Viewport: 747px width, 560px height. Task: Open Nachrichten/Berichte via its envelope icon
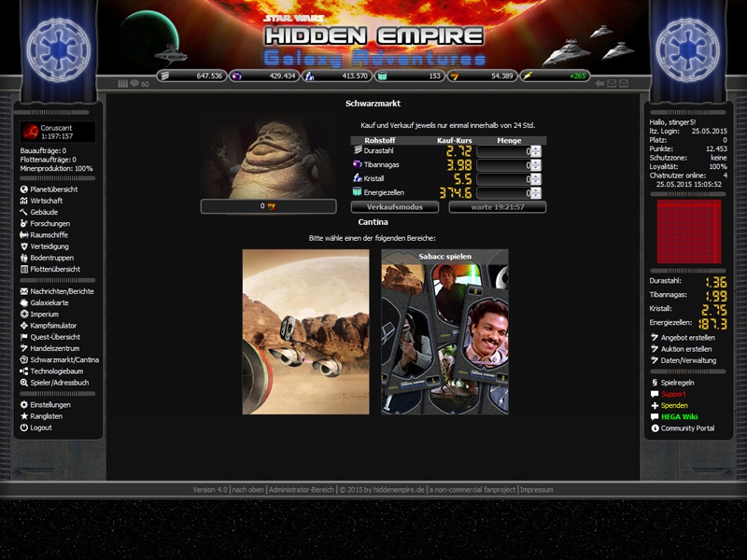coord(24,291)
